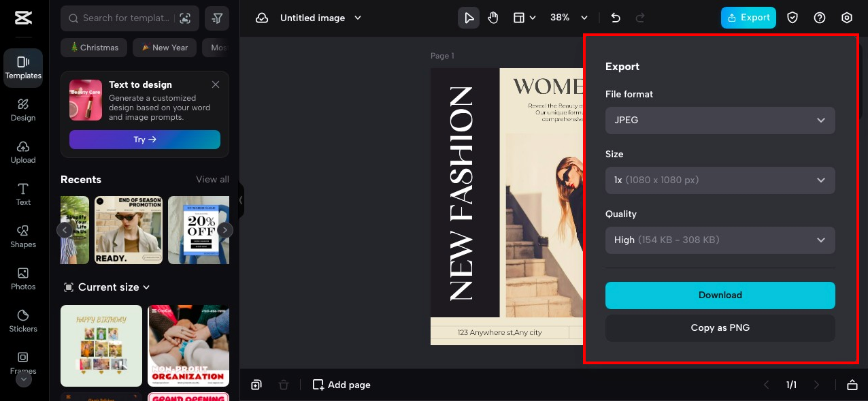Image resolution: width=868 pixels, height=401 pixels.
Task: Open the 38% zoom dropdown
Action: coord(569,18)
